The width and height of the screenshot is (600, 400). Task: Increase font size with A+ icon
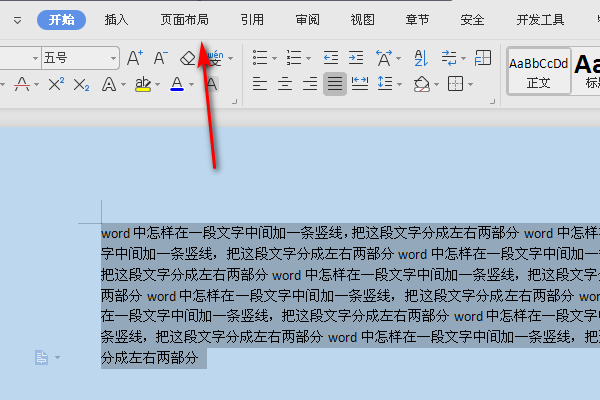tap(135, 58)
